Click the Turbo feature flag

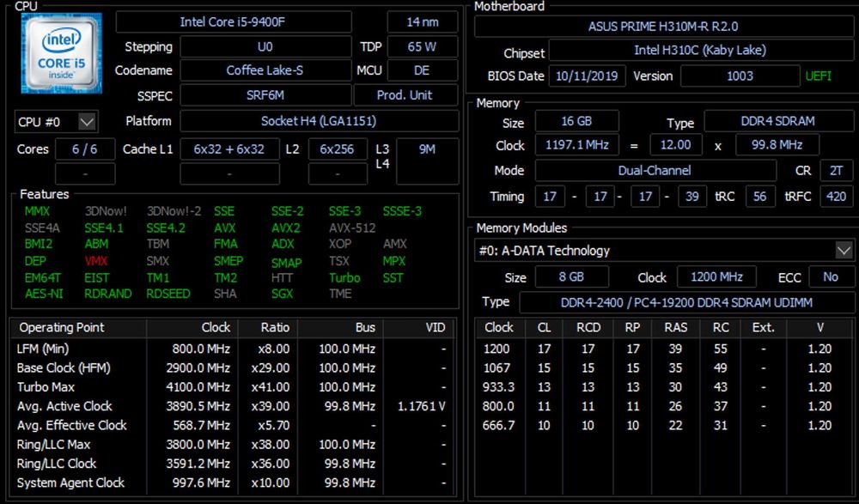click(x=344, y=277)
